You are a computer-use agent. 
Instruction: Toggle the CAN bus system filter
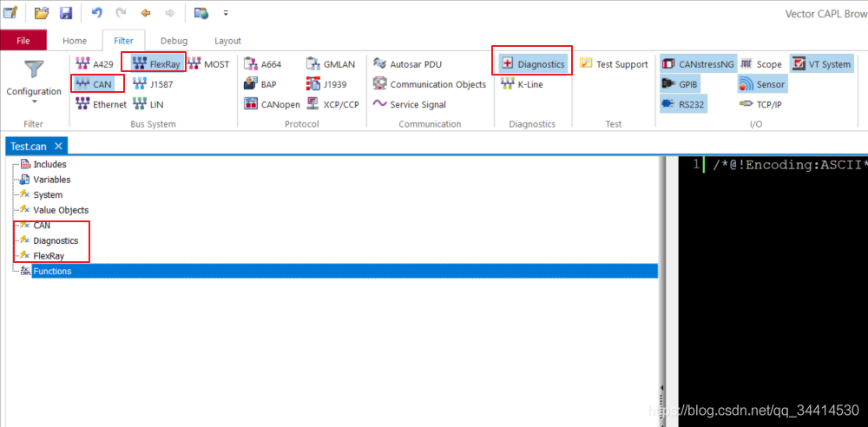pos(94,84)
